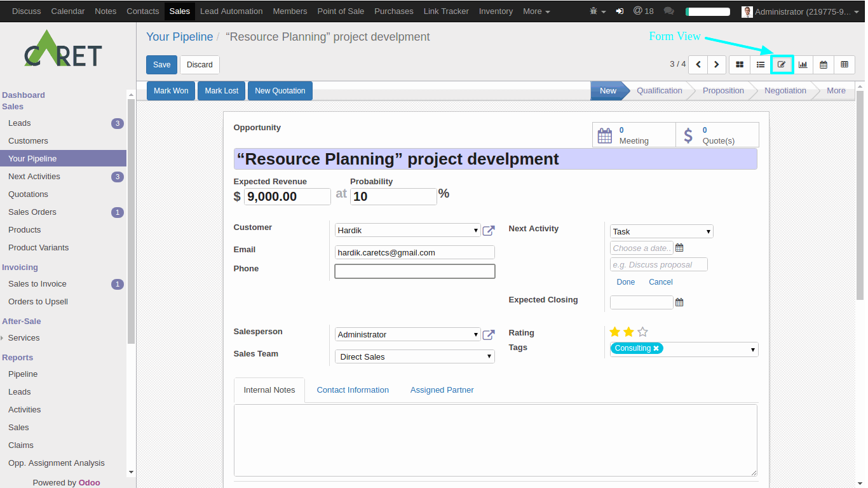Switch to the Calendar view
The height and width of the screenshot is (488, 868).
tap(824, 64)
